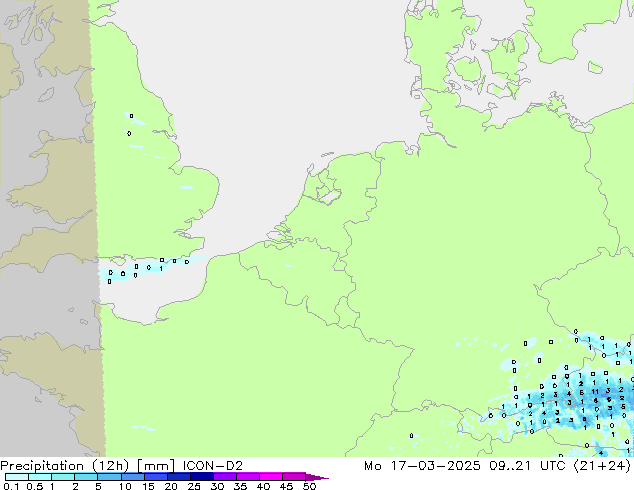Image resolution: width=634 pixels, height=490 pixels.
Task: Click the 50 label on the legend scale
Action: (309, 487)
